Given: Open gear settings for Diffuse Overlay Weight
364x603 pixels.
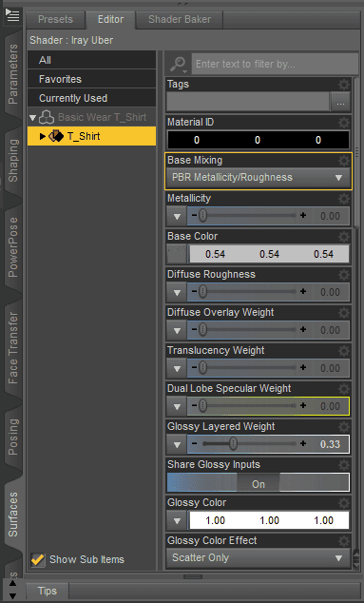Looking at the screenshot, I should click(x=344, y=313).
